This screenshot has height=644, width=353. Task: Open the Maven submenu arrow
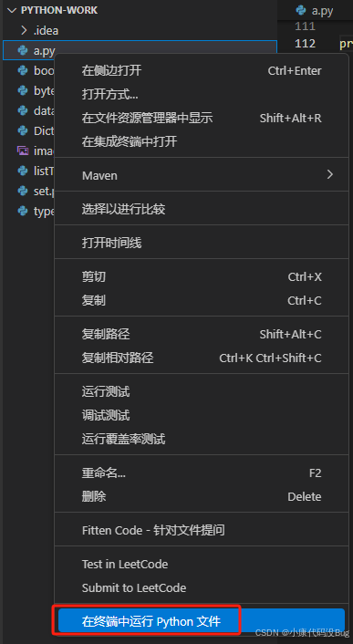coord(329,175)
